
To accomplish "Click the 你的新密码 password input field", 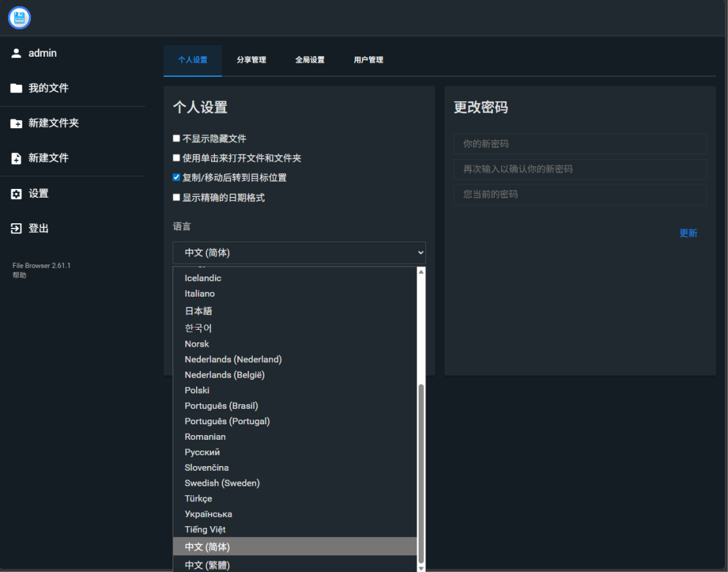I will point(580,144).
